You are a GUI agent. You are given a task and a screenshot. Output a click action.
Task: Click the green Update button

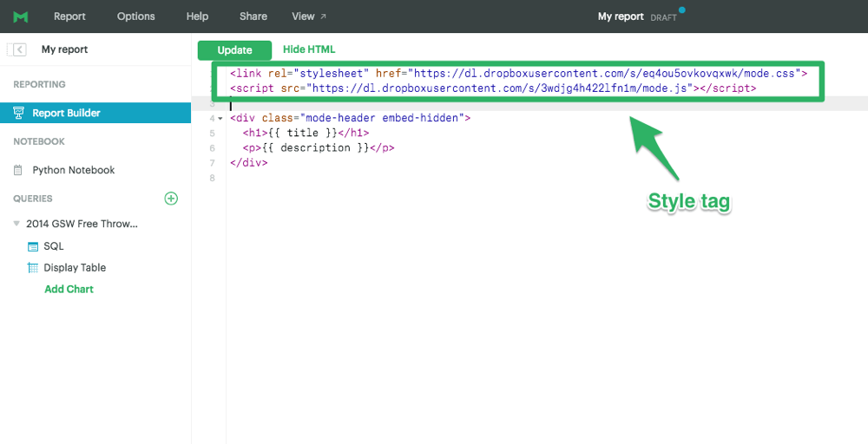(x=234, y=50)
